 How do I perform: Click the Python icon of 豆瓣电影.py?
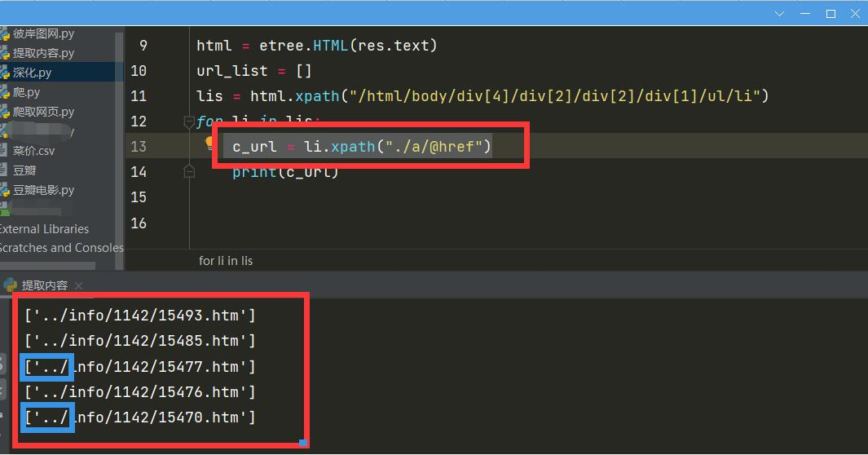coord(4,190)
